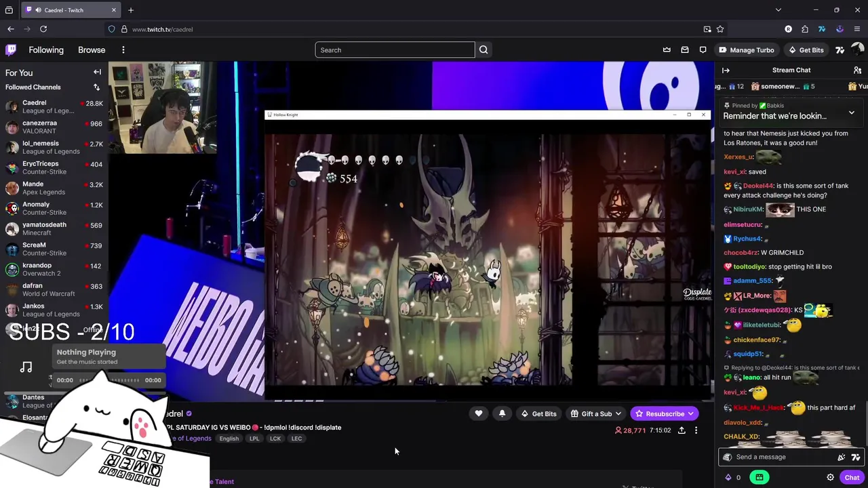This screenshot has width=868, height=488.
Task: Click Get Bits in the top bar
Action: [806, 49]
